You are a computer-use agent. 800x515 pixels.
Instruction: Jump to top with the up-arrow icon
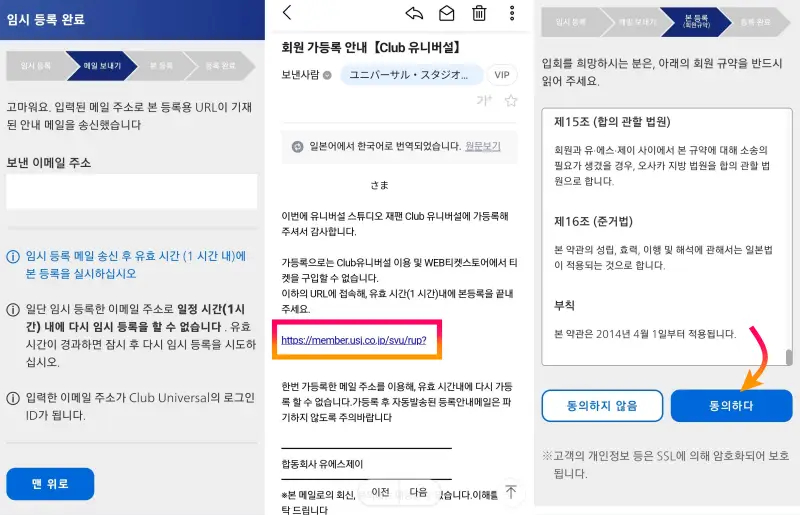(511, 492)
